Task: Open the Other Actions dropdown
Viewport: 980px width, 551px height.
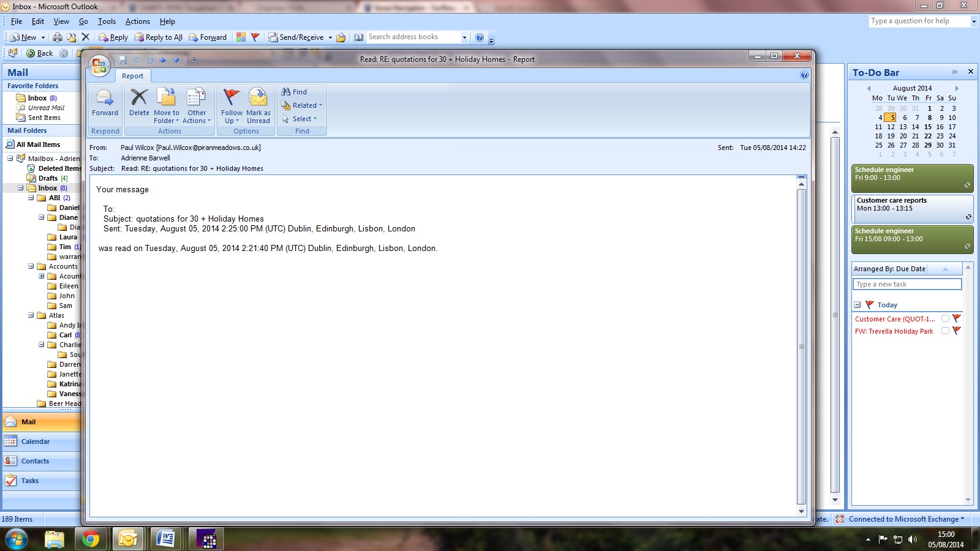Action: coord(197,105)
